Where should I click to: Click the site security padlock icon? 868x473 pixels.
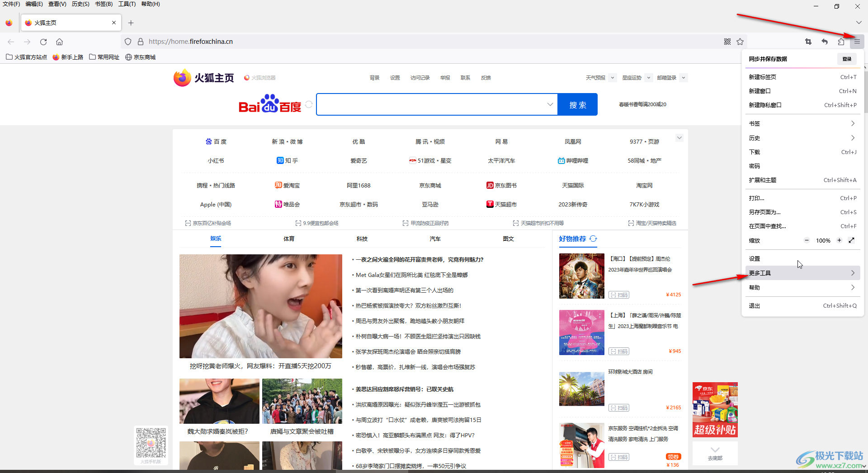click(141, 42)
